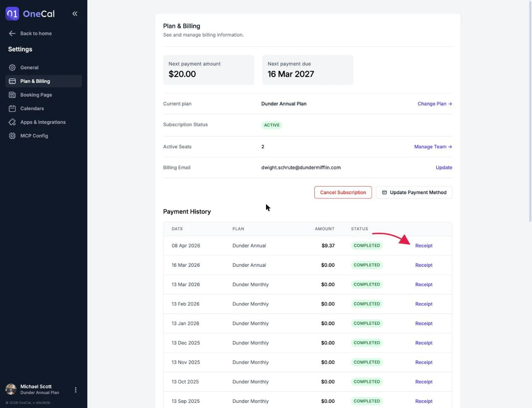Click the Active Seats value 2
Screen dimensions: 532x408
click(x=263, y=147)
